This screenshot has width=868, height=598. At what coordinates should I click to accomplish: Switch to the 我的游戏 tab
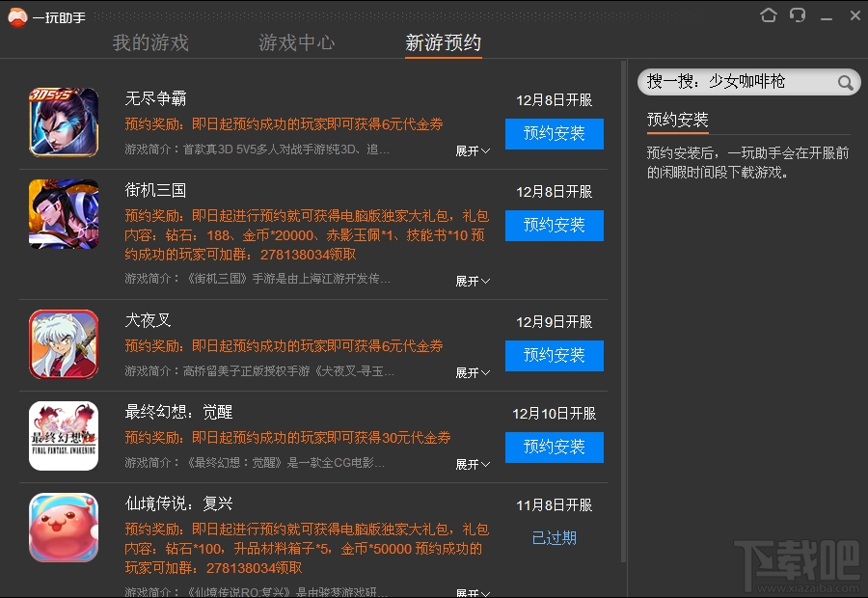150,42
